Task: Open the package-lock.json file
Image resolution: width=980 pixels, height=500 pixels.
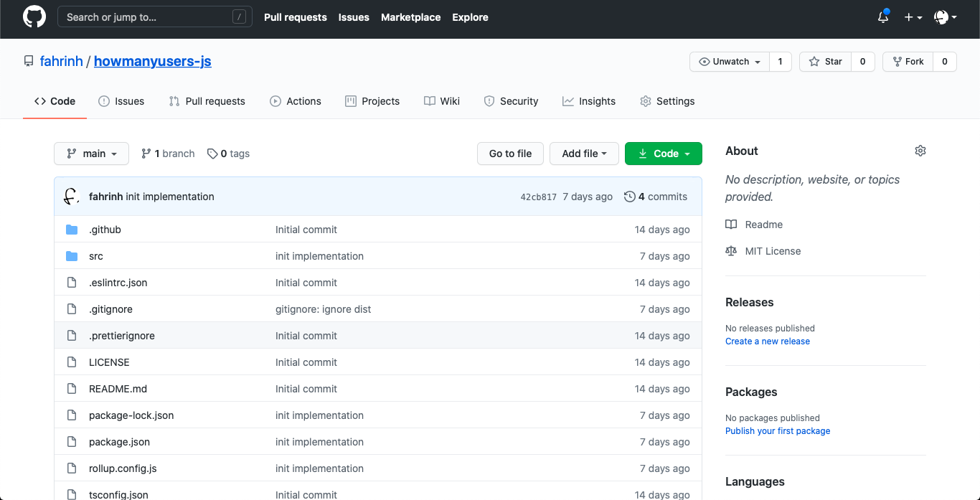Action: pos(131,415)
